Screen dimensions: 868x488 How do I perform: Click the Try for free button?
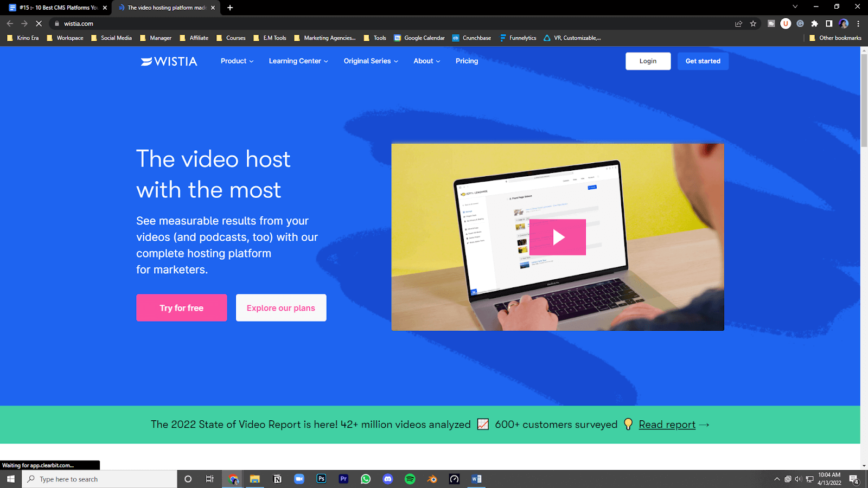pos(182,308)
